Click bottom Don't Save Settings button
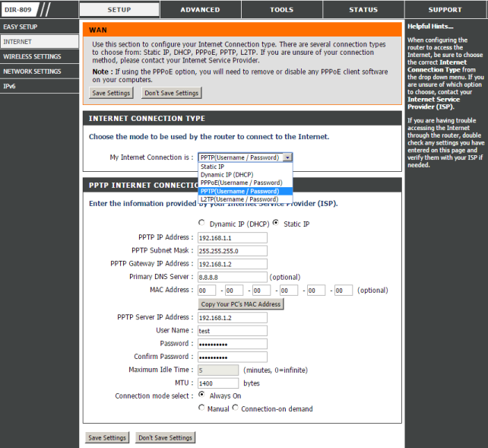The width and height of the screenshot is (488, 448). 165,437
